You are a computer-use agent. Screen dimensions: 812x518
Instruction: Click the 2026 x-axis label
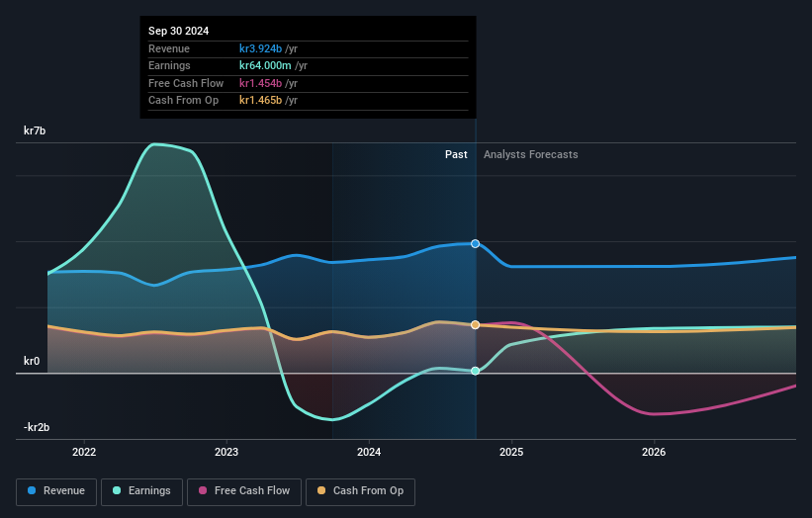point(654,452)
